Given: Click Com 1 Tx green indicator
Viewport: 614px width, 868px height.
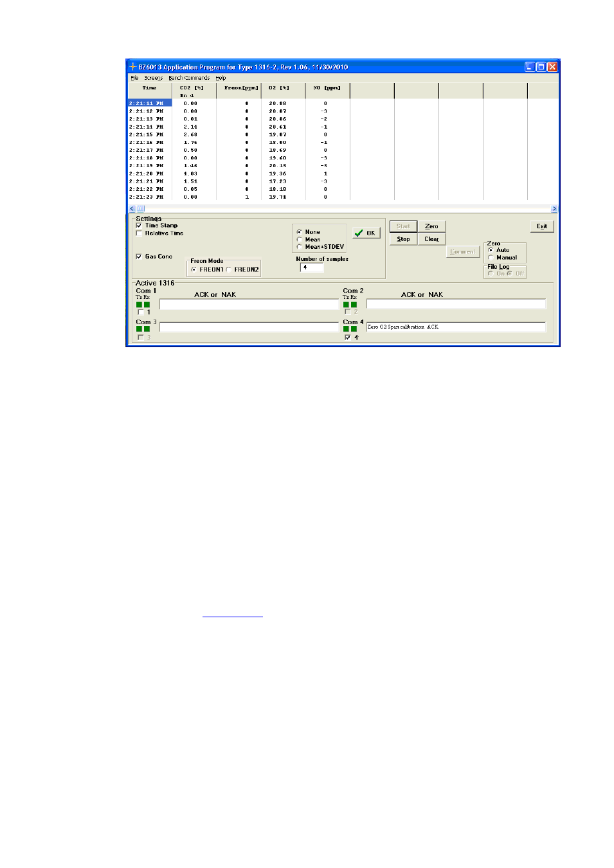Looking at the screenshot, I should coord(140,305).
